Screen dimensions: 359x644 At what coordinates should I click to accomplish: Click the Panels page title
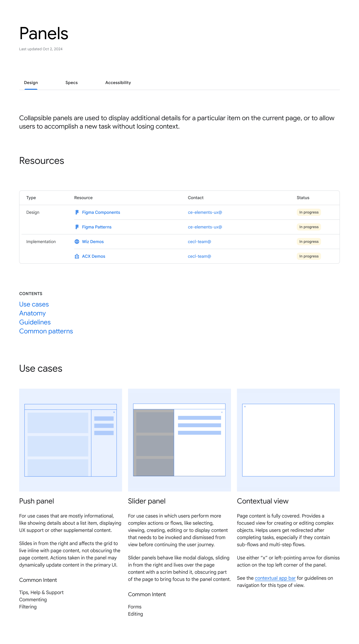pyautogui.click(x=44, y=33)
